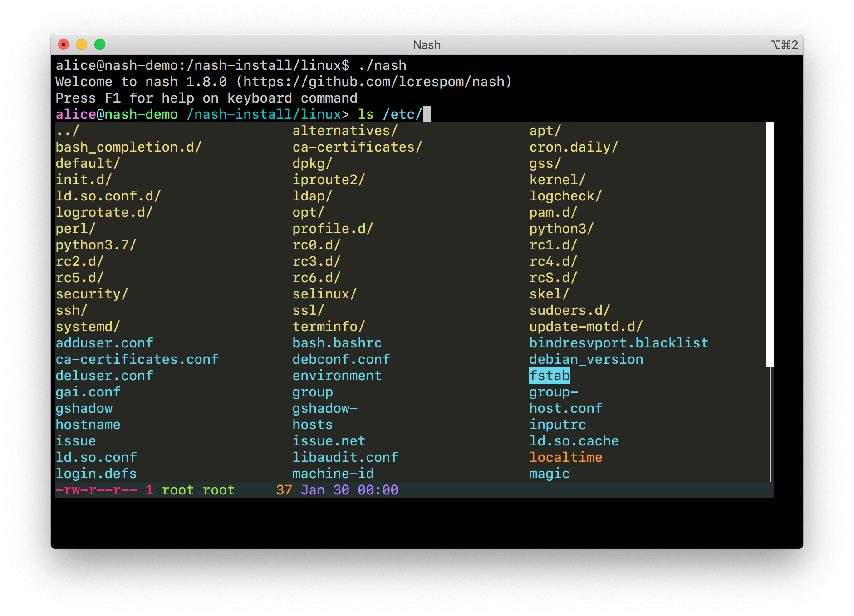Screen dimensions: 854x616
Task: Select the environment file entry
Action: [337, 376]
